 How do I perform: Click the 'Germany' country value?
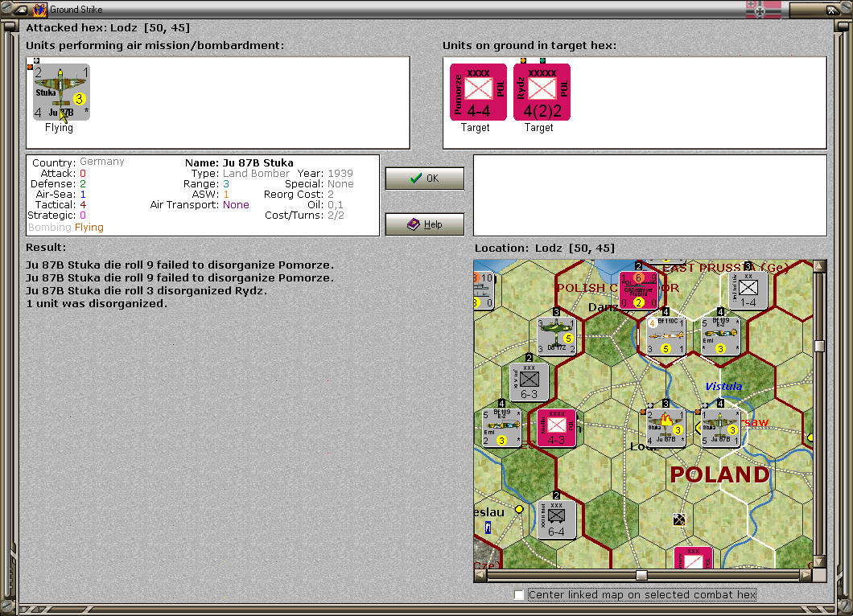[102, 162]
